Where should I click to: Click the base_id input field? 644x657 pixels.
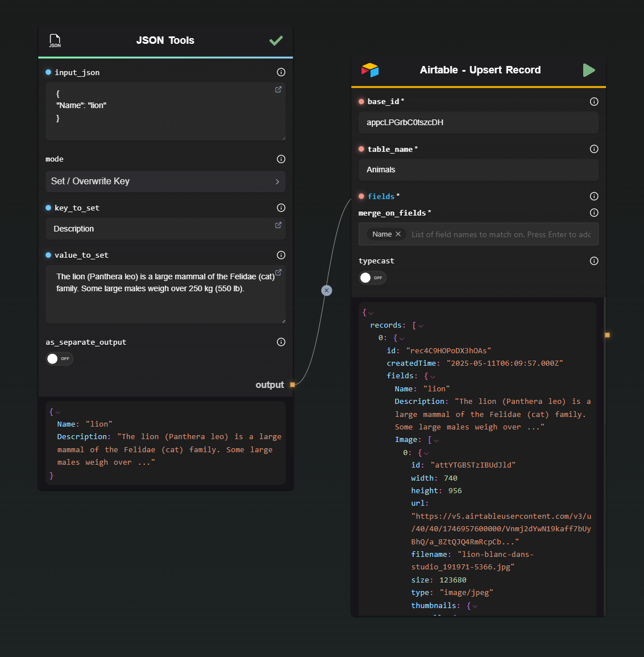478,122
